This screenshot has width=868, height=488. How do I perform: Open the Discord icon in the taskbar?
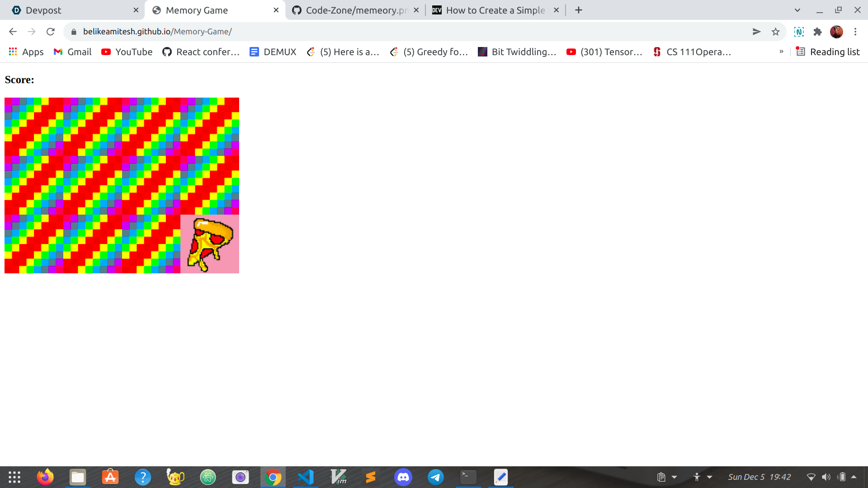(x=403, y=477)
